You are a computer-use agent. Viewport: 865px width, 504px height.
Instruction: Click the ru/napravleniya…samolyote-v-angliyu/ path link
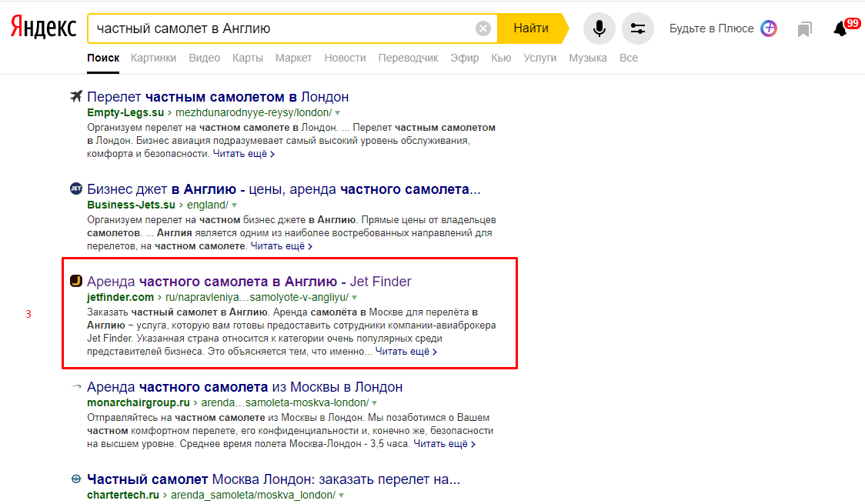pyautogui.click(x=257, y=297)
